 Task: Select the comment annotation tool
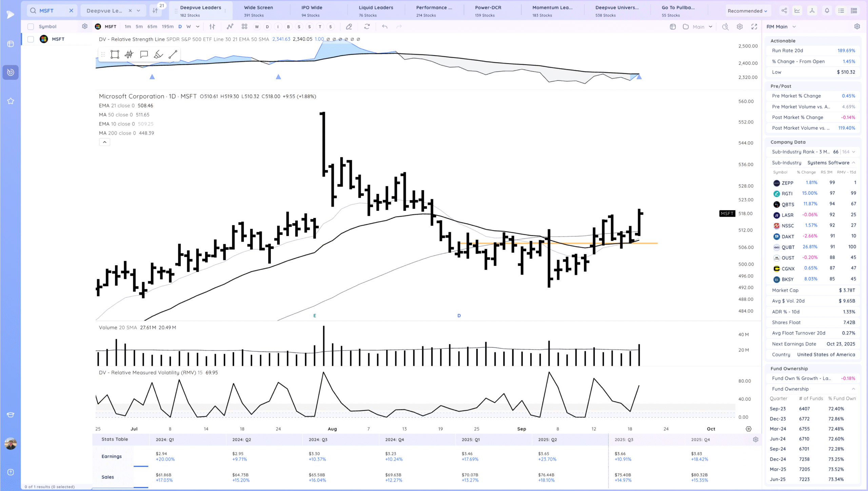point(144,55)
